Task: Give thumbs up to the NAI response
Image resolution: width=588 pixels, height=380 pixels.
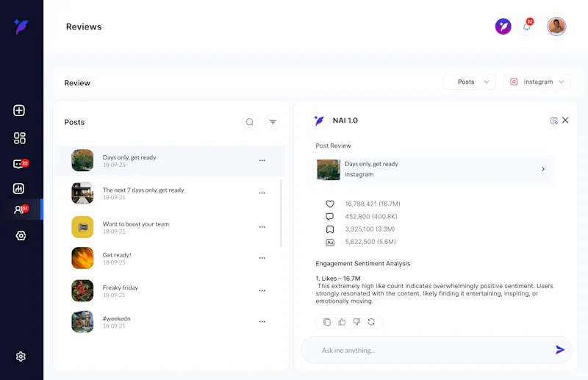Action: pyautogui.click(x=342, y=322)
